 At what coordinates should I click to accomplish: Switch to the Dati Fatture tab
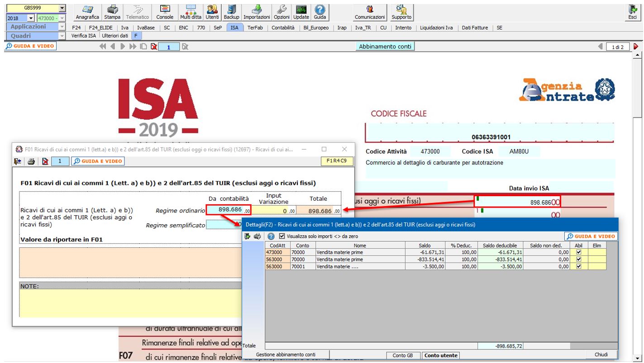coord(475,28)
